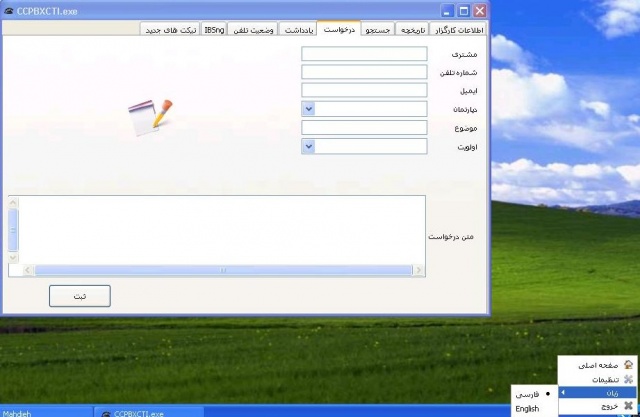Click the vertical scrollbar of request text

13,229
